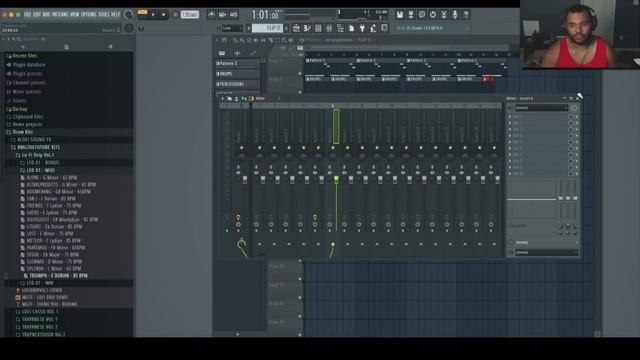The height and width of the screenshot is (360, 640).
Task: Toggle the countdown before recording icon
Action: (x=233, y=15)
